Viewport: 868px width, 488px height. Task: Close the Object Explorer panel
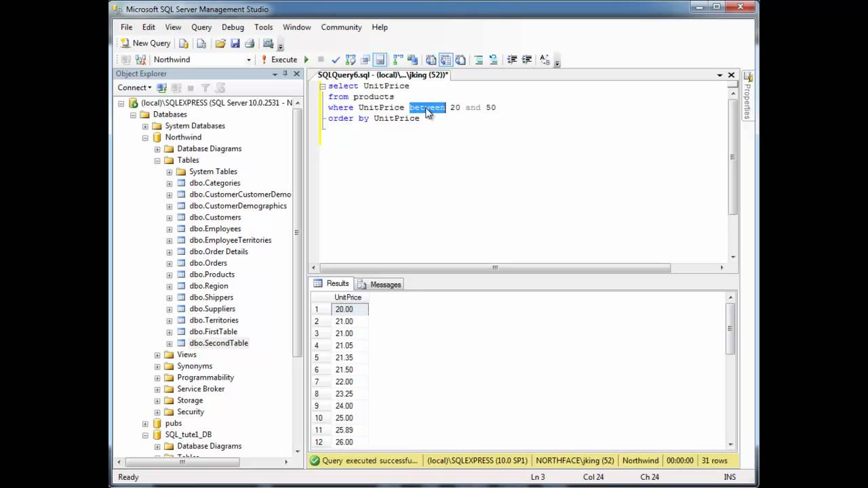click(x=296, y=73)
